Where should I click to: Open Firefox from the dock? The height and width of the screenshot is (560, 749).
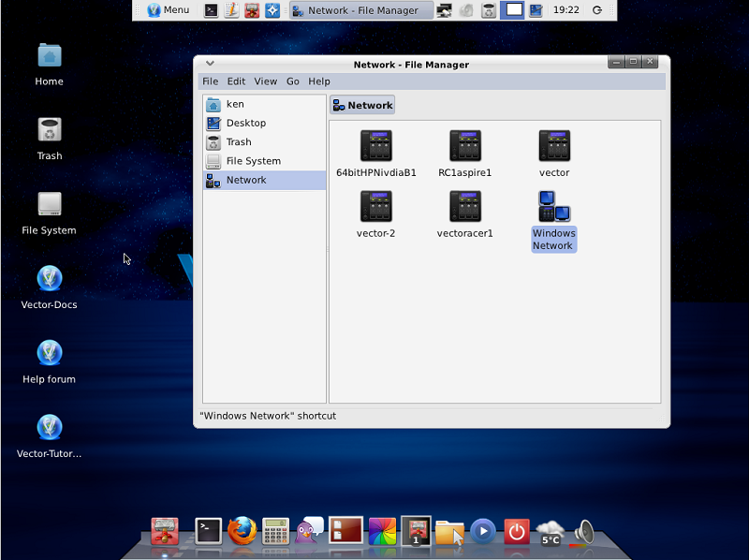242,531
